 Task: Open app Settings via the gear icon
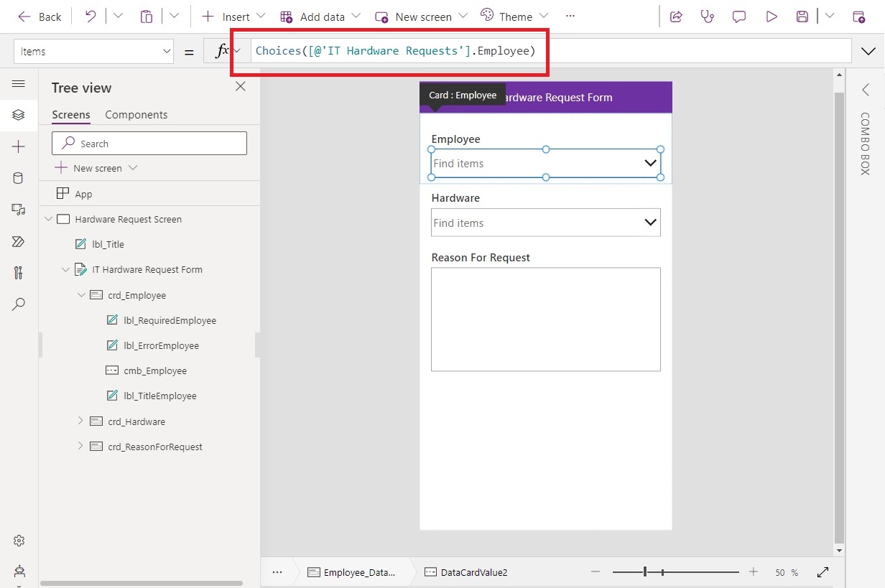coord(19,541)
